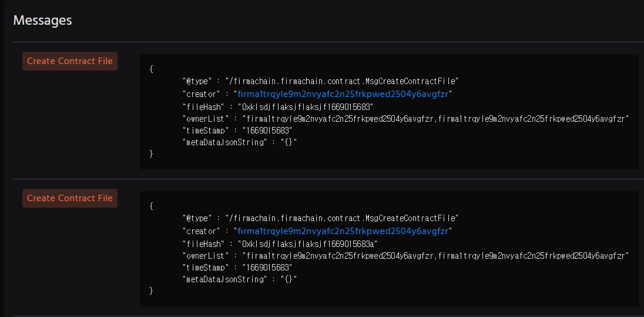
Task: Click timeStamp value in bottom message
Action: [x=267, y=267]
